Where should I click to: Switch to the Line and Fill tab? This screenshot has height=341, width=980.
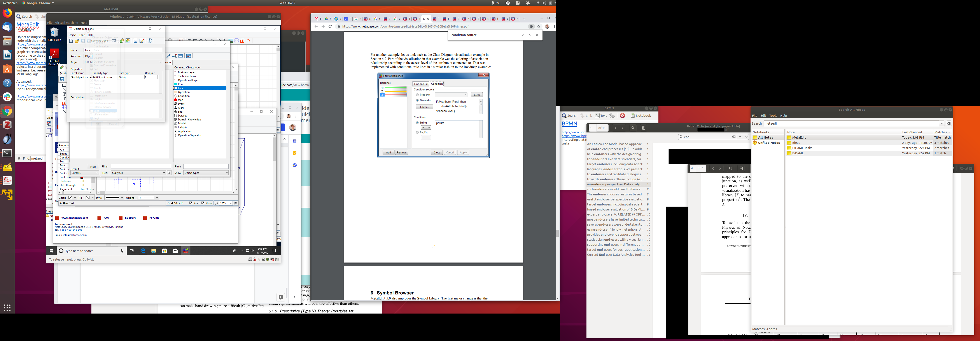[421, 84]
